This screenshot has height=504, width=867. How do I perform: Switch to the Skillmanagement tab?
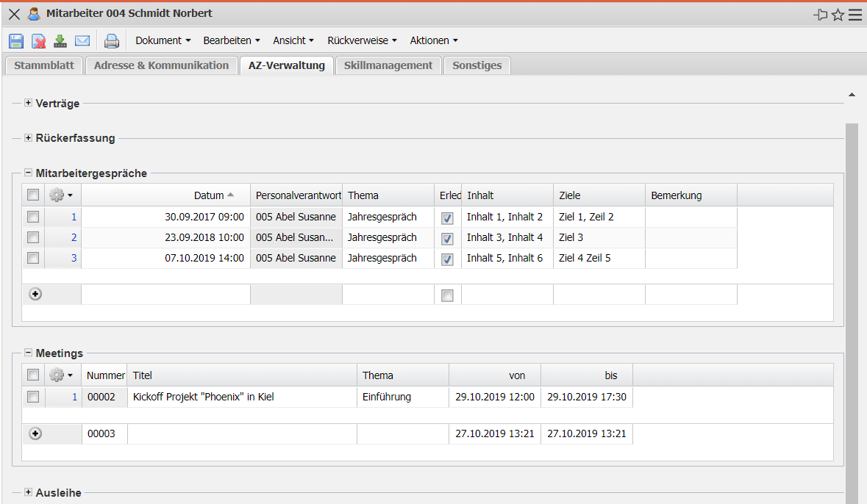[x=388, y=65]
